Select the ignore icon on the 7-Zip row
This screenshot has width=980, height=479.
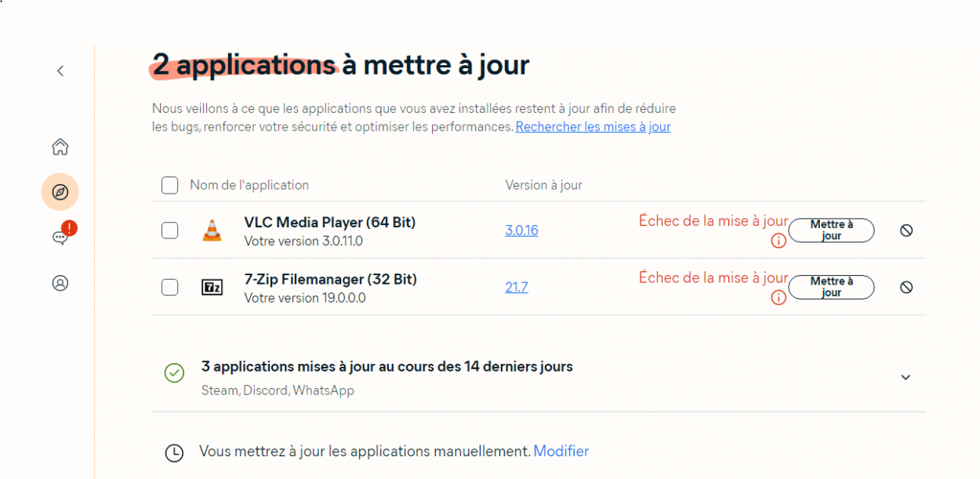pos(906,287)
